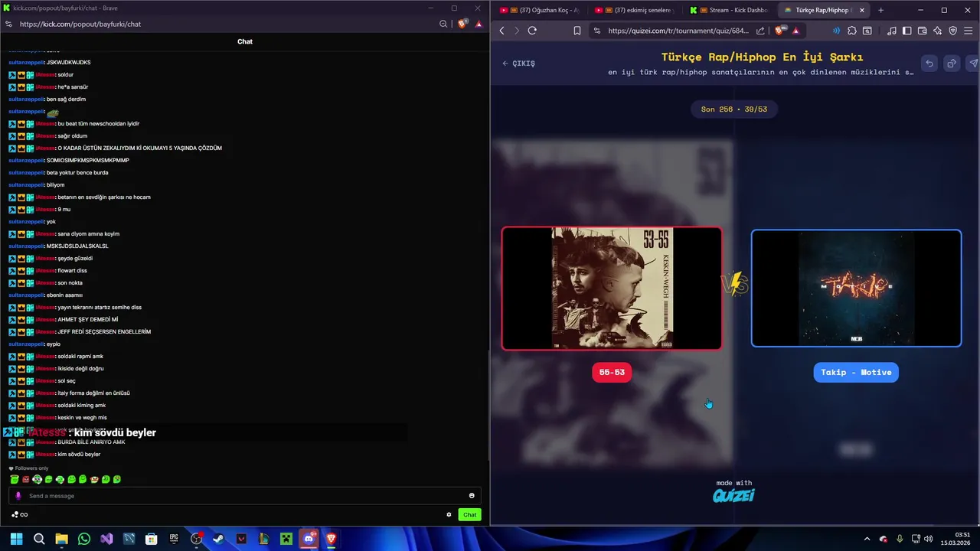Insert the first green emote
The height and width of the screenshot is (551, 980).
tap(14, 479)
